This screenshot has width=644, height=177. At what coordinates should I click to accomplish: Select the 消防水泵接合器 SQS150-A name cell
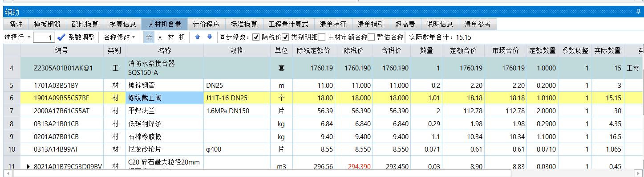click(x=164, y=68)
